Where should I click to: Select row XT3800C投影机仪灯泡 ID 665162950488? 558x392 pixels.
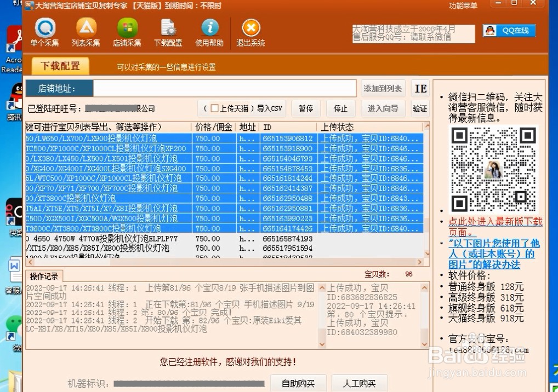pos(225,198)
